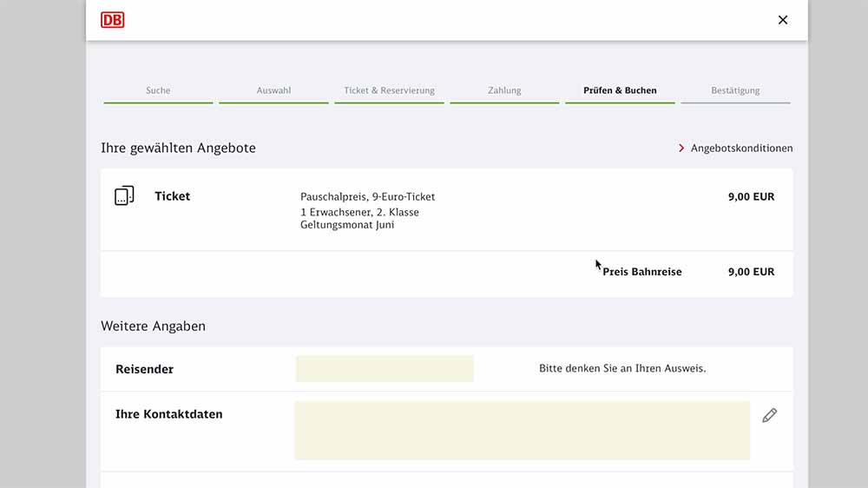Click the Reisender name field
This screenshot has width=868, height=488.
(385, 369)
